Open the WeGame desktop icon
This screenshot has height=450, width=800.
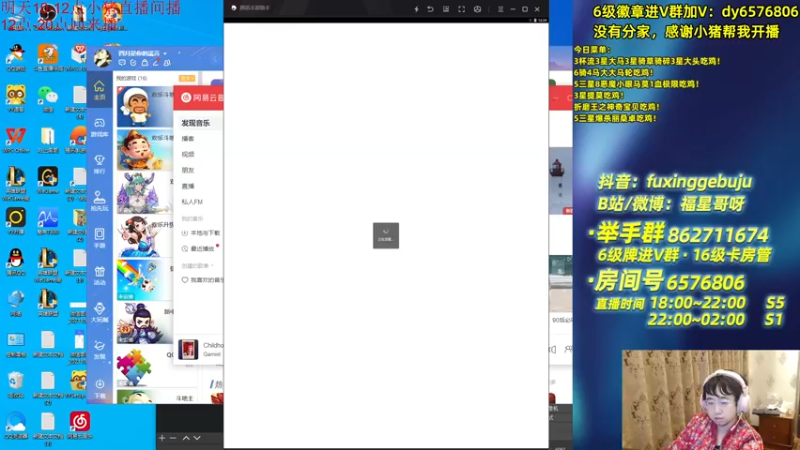click(47, 181)
